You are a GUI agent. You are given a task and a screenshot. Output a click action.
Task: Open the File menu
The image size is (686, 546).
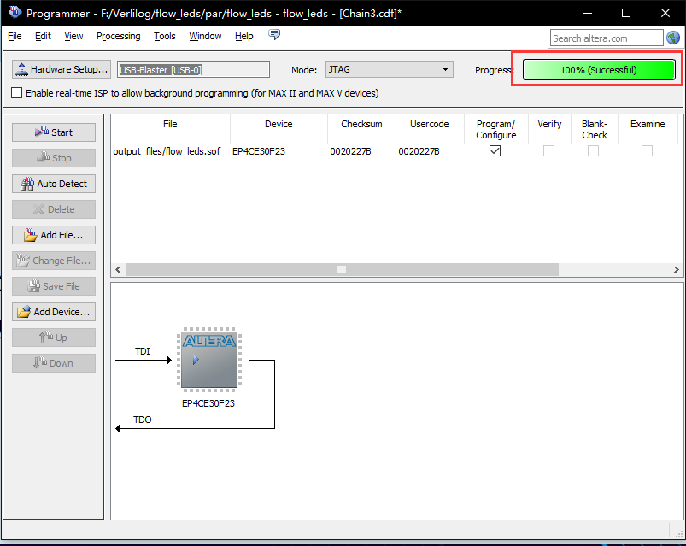(14, 36)
